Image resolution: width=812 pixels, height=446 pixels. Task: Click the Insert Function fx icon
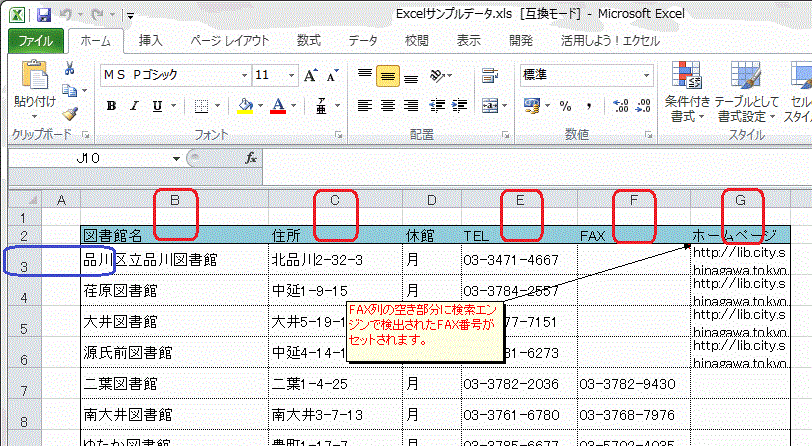[x=251, y=158]
